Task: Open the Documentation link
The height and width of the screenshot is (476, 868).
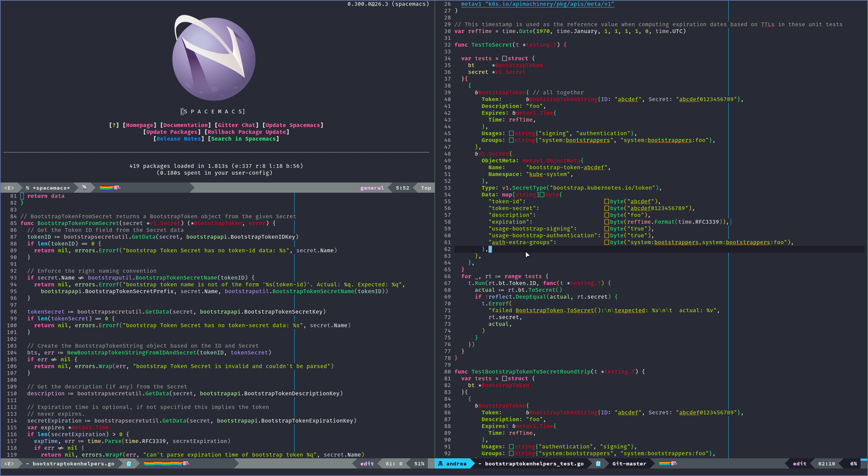Action: point(185,125)
